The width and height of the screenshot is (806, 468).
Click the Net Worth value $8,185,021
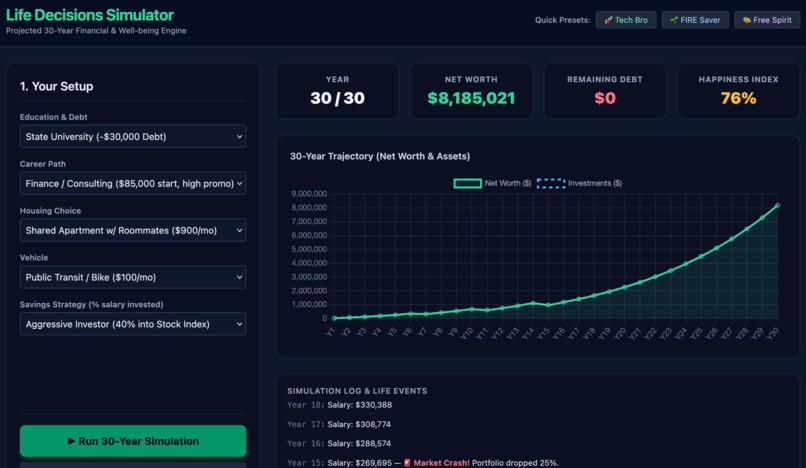[x=471, y=98]
